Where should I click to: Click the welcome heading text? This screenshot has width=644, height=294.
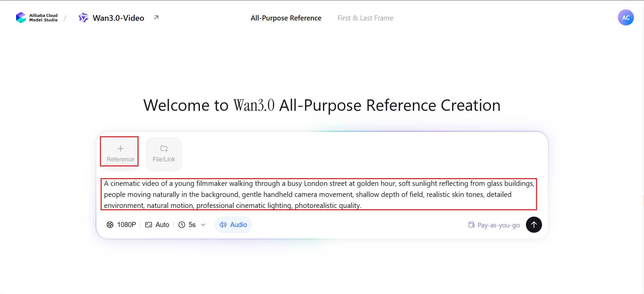tap(322, 105)
